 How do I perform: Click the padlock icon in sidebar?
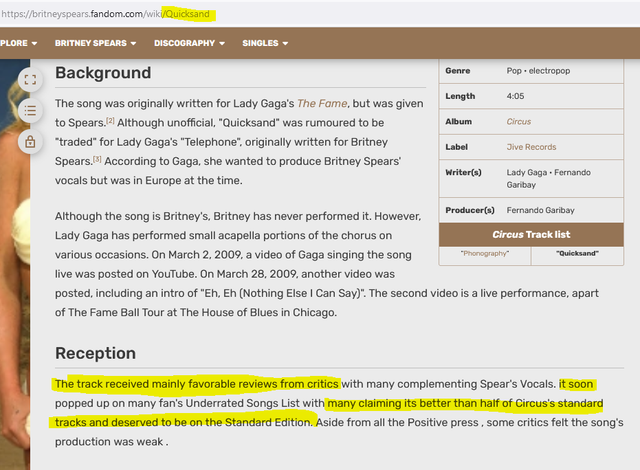(30, 142)
